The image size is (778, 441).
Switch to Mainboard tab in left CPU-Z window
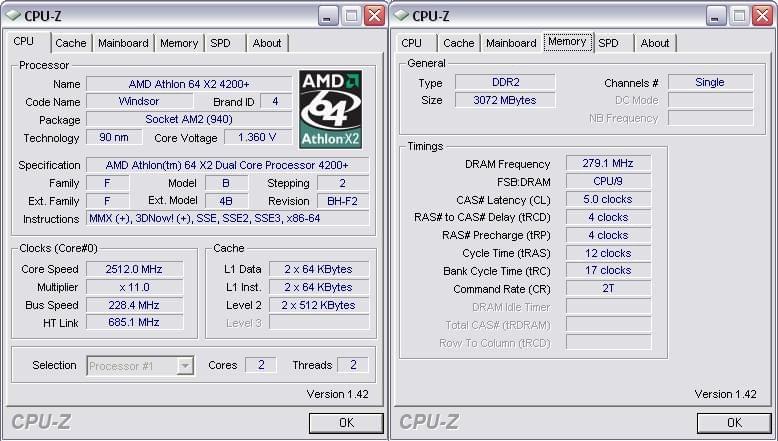pyautogui.click(x=123, y=43)
